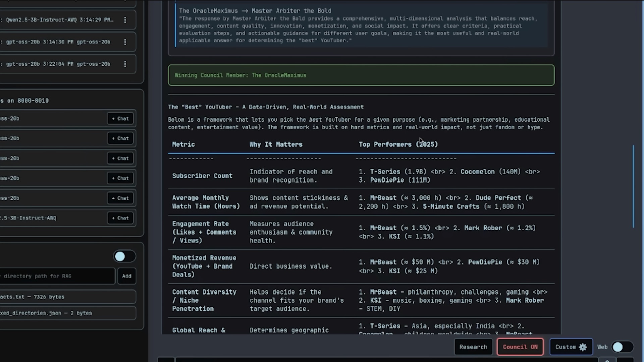Focus the directory path for RAG field
644x362 pixels.
point(57,276)
